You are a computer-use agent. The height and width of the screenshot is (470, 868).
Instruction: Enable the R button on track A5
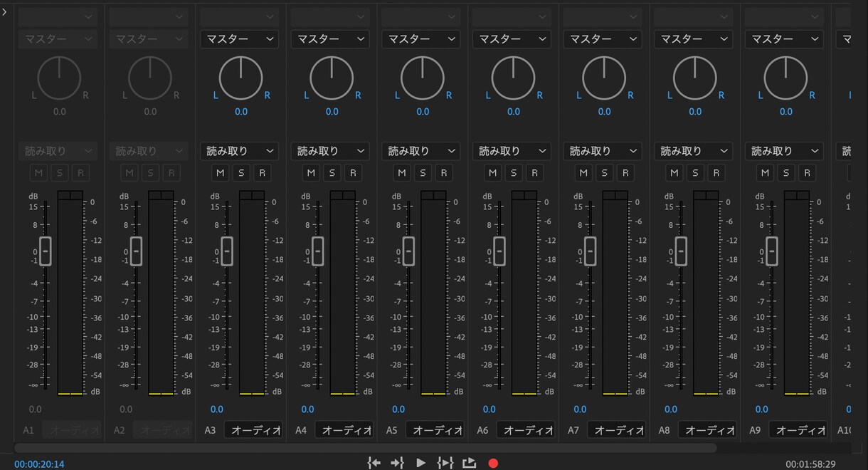click(443, 172)
